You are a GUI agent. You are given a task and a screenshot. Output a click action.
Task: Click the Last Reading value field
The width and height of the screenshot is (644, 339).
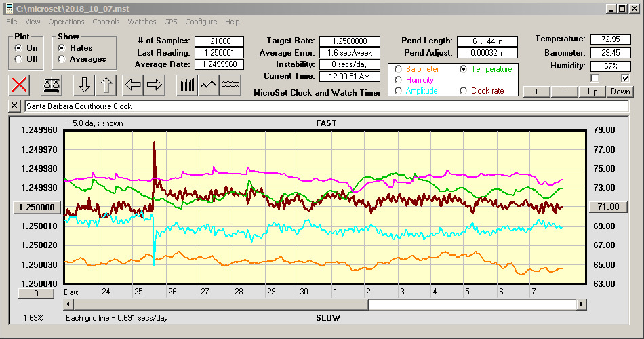[x=220, y=53]
